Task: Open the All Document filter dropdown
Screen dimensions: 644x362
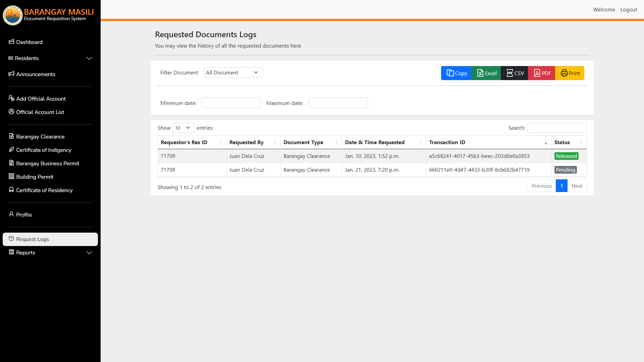Action: coord(233,72)
